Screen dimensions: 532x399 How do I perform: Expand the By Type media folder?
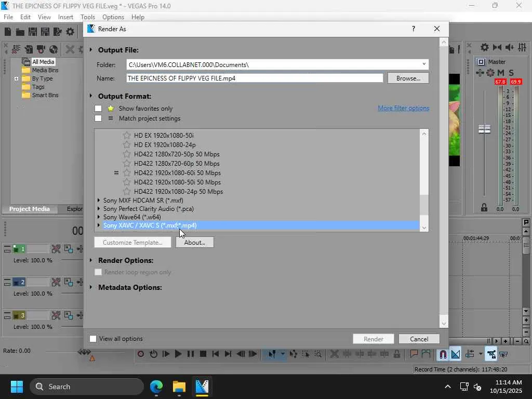[16, 78]
